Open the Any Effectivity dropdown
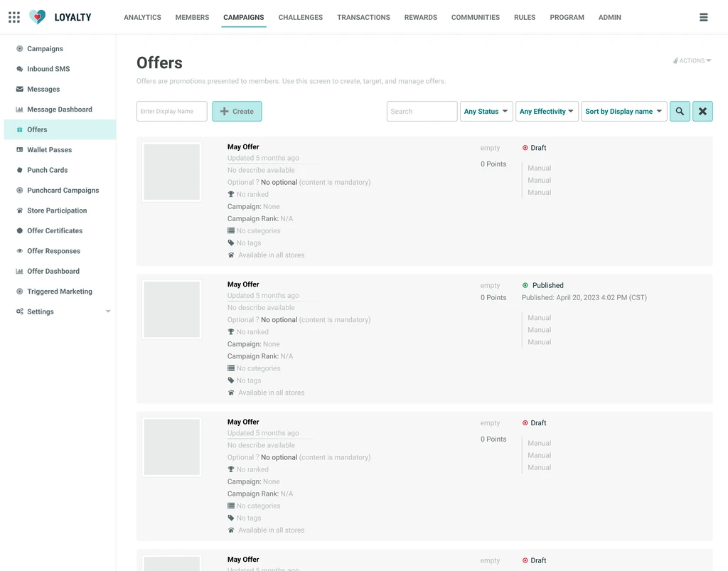Viewport: 728px width, 571px height. click(x=547, y=112)
